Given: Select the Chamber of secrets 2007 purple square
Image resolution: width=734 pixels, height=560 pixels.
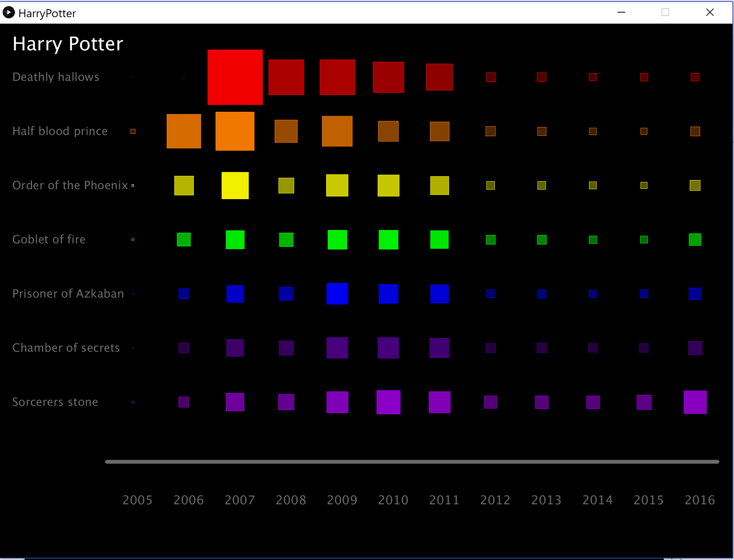Looking at the screenshot, I should [x=235, y=348].
